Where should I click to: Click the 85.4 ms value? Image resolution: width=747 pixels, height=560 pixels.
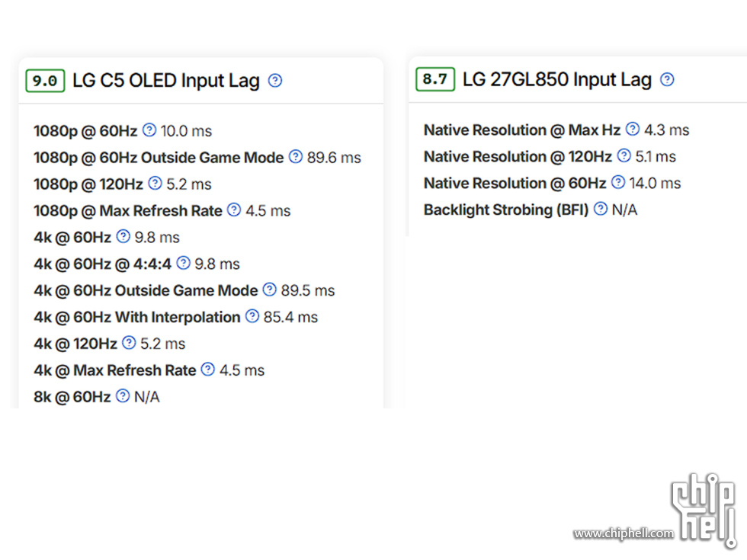[290, 317]
